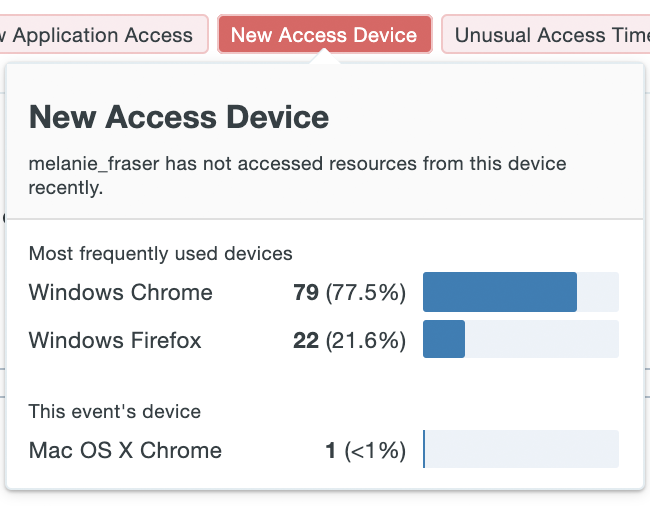Click the New Access Device tag
Viewport: 650px width, 508px height.
tap(324, 35)
